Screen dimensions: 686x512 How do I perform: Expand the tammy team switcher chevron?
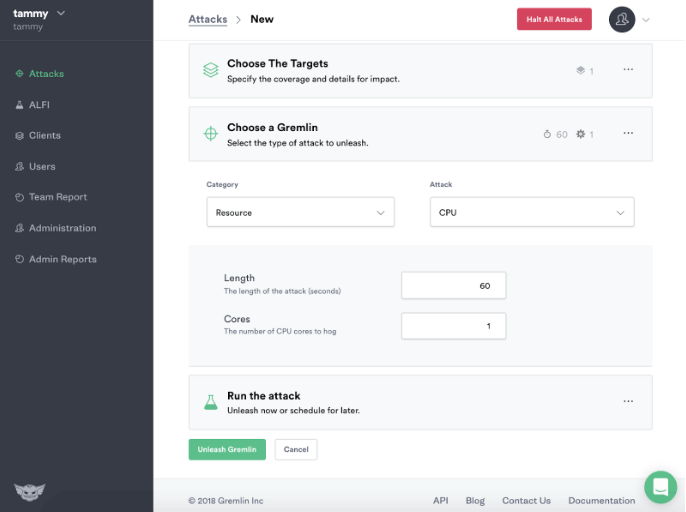[x=61, y=13]
